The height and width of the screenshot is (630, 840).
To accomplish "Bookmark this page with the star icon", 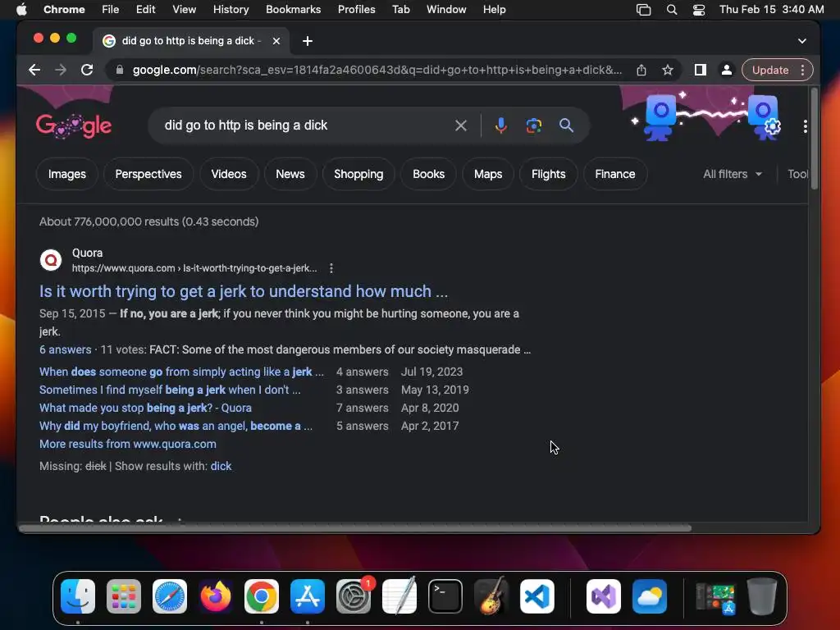I will point(668,71).
